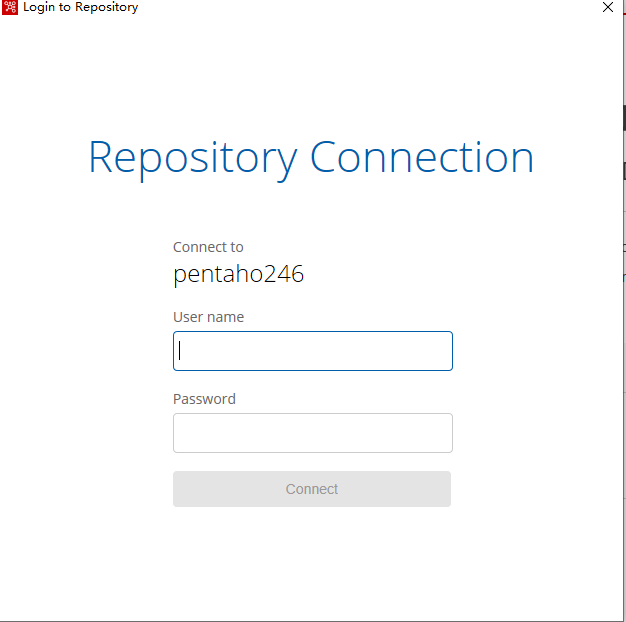Click the 'Connect to' label

point(208,247)
